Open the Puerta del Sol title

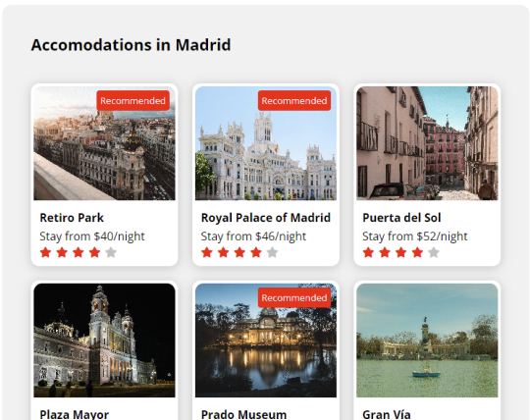point(401,218)
